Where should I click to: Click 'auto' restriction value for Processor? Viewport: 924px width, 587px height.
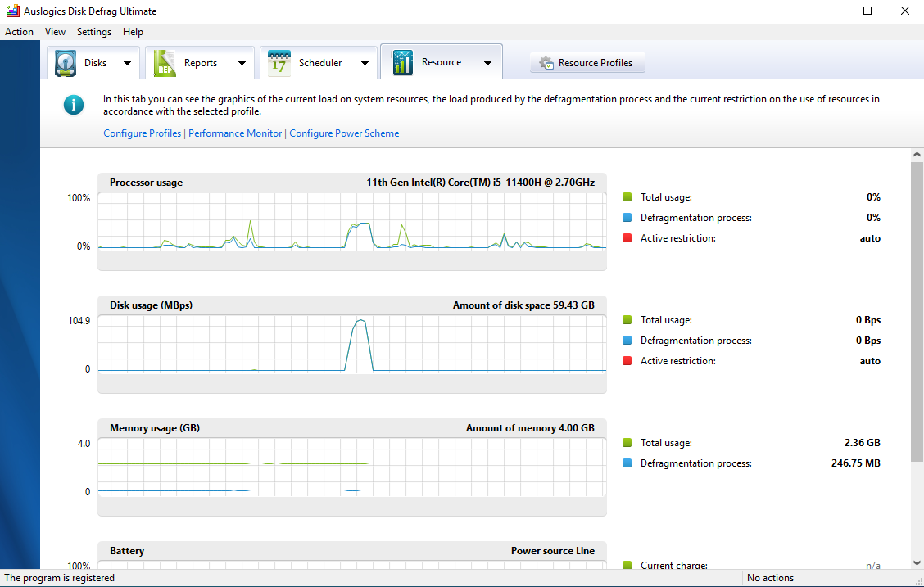point(870,238)
